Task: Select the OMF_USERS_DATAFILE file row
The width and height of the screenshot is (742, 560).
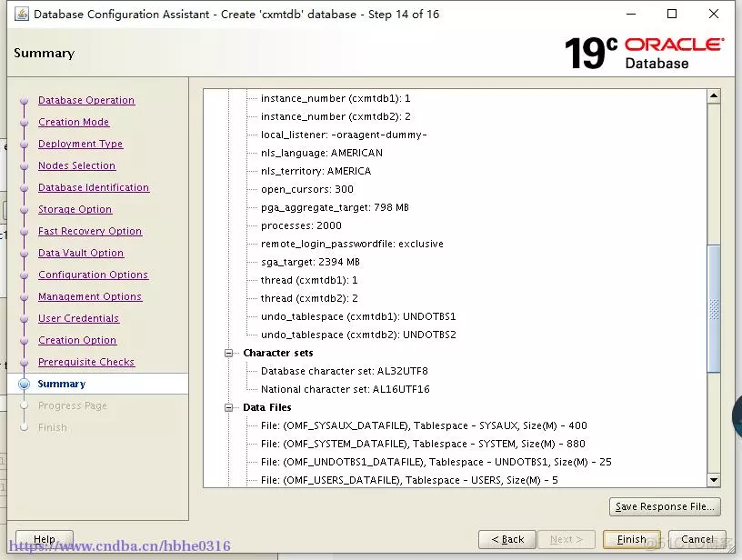Action: 409,480
